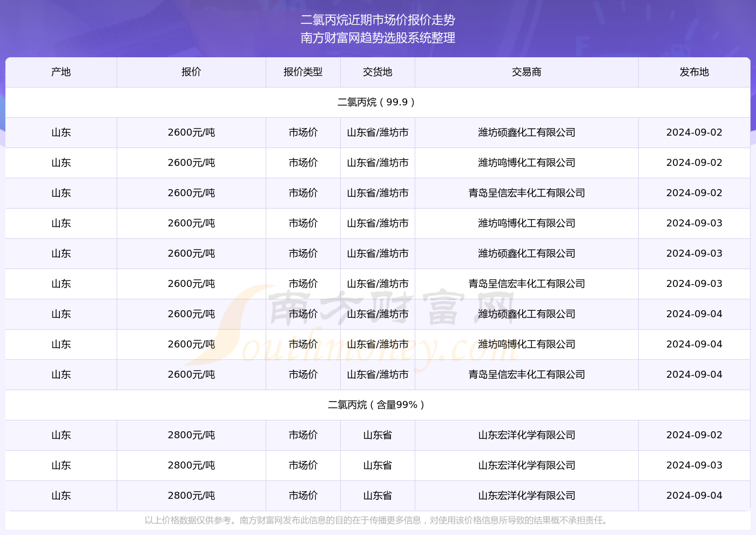Click 2600元/吨 in 潍坊鸣博化工 2024-09-04 row

pos(191,344)
